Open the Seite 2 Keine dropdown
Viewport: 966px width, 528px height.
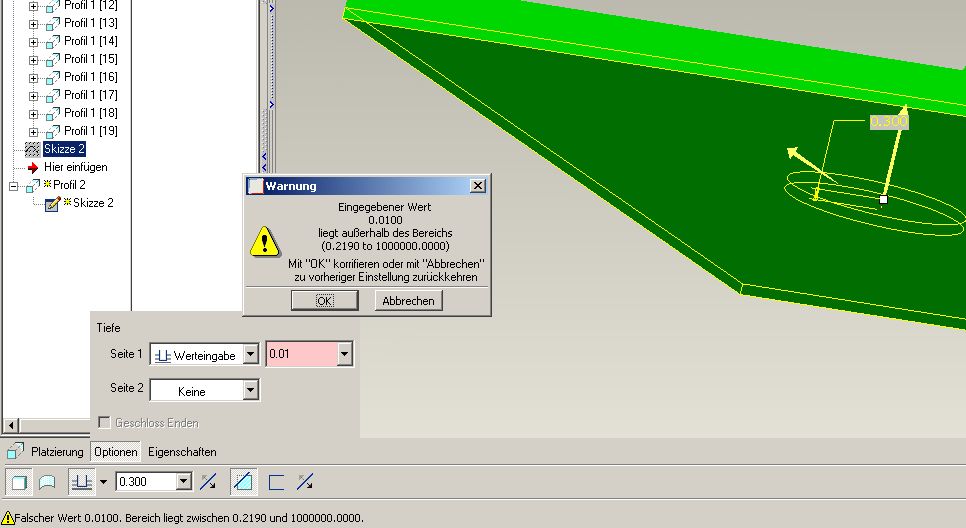[x=250, y=390]
